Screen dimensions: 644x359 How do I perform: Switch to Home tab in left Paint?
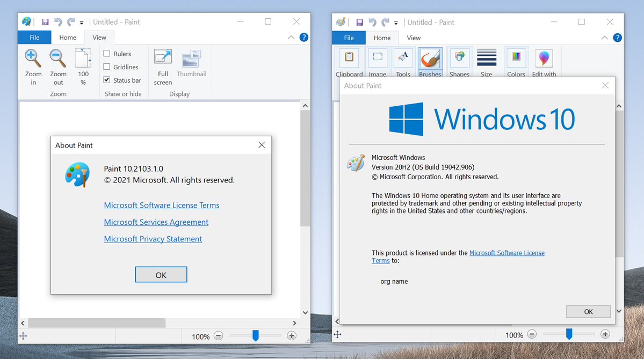pyautogui.click(x=68, y=38)
